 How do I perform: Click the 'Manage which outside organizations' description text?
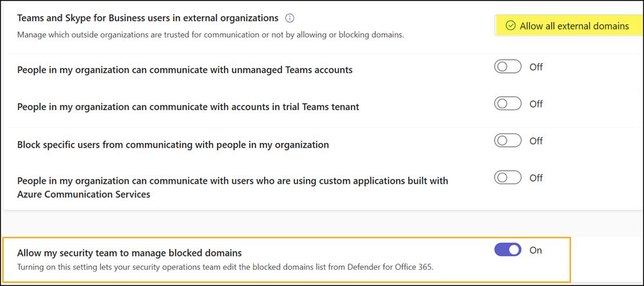click(x=211, y=34)
